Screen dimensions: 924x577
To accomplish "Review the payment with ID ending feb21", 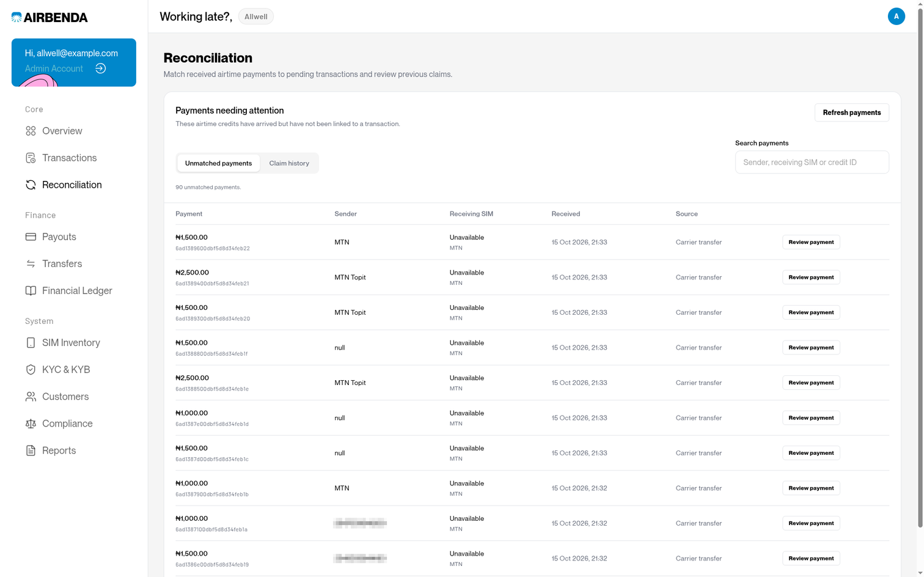I will 811,277.
